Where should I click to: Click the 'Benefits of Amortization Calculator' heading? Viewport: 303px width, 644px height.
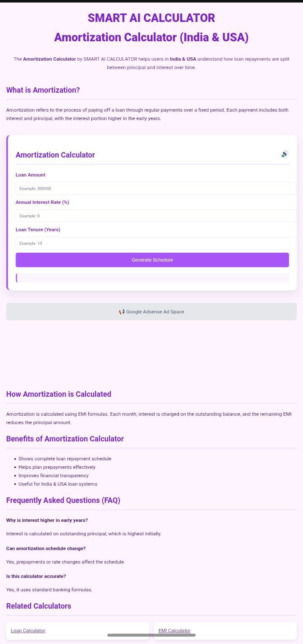click(65, 439)
